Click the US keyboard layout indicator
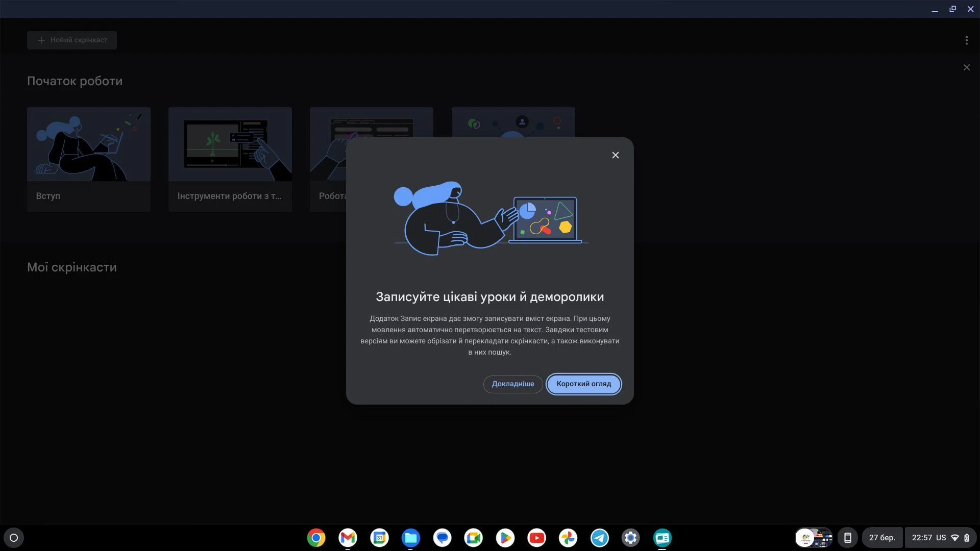This screenshot has height=551, width=980. pyautogui.click(x=941, y=538)
